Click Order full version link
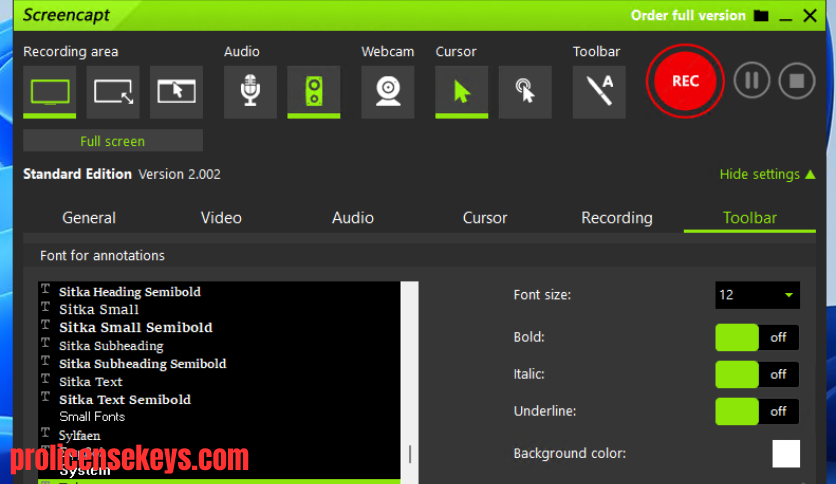 pos(688,15)
